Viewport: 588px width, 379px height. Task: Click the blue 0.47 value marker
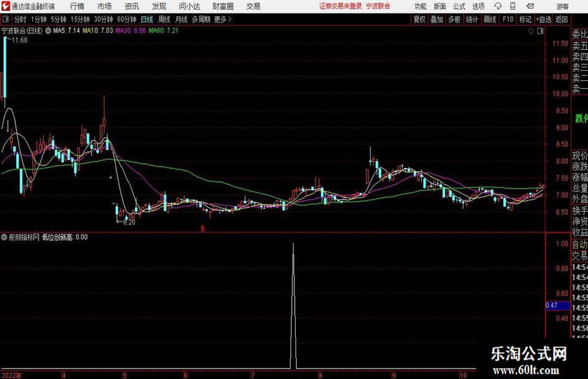point(558,306)
